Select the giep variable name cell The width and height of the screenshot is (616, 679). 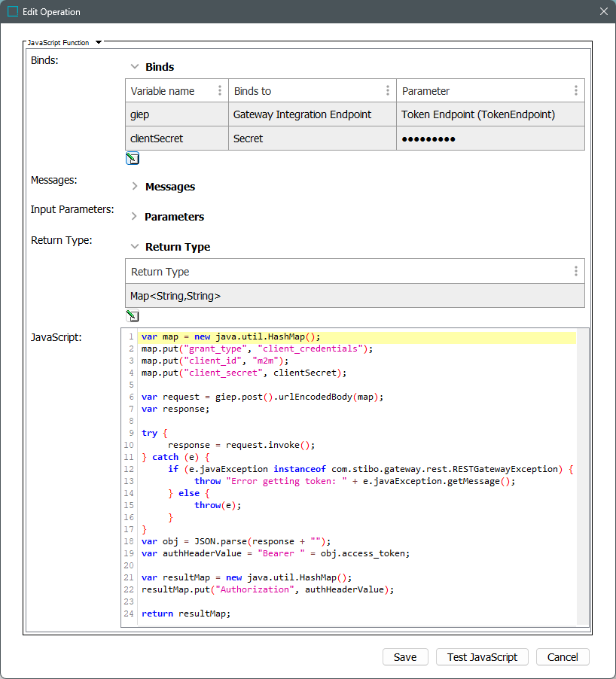click(176, 115)
